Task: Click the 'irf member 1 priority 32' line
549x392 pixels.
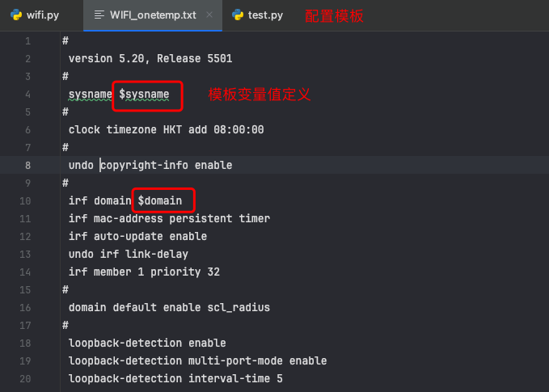Action: coord(144,272)
